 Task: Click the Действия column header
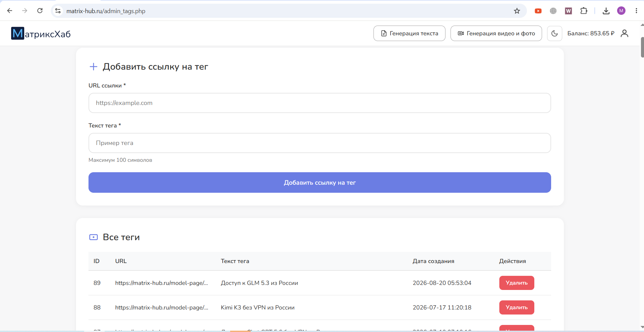tap(512, 261)
